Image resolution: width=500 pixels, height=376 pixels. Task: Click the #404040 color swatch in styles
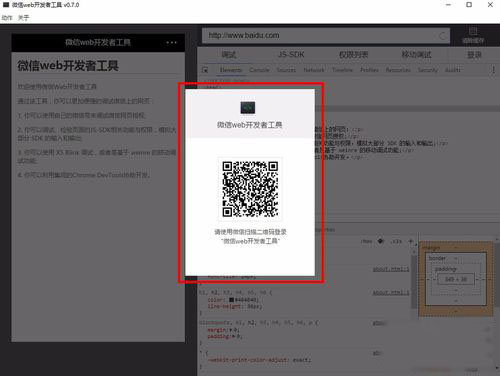point(231,300)
